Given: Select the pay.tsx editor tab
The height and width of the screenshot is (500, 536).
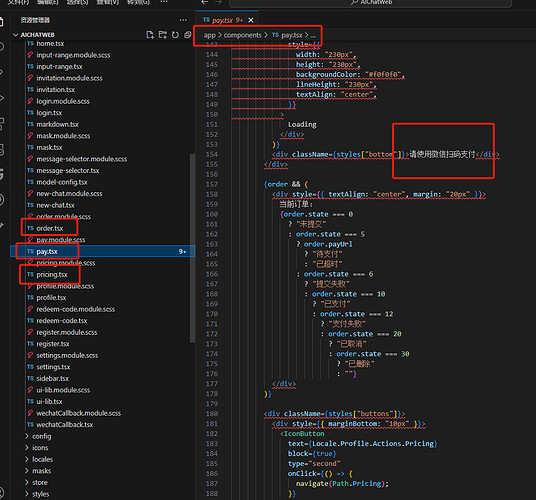Looking at the screenshot, I should (x=223, y=20).
